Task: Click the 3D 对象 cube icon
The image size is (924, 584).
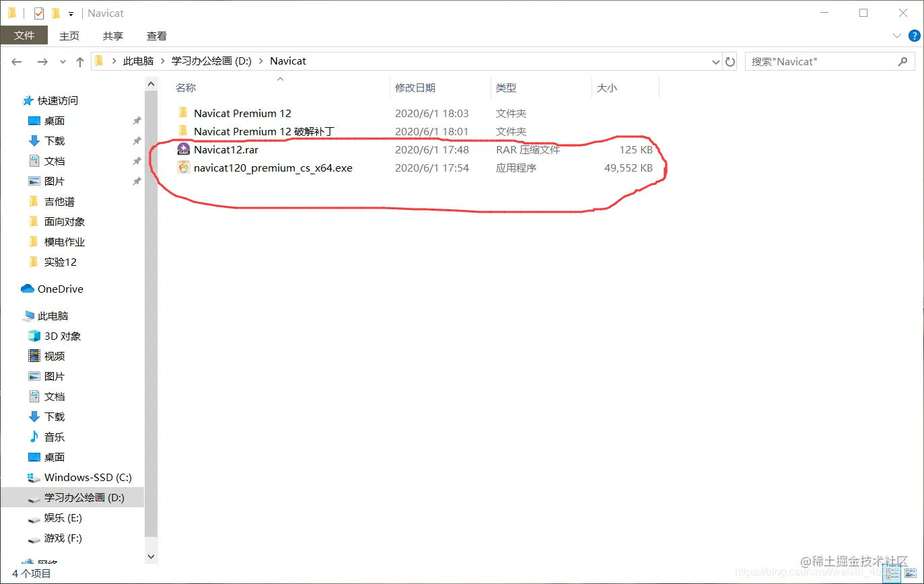Action: [34, 336]
